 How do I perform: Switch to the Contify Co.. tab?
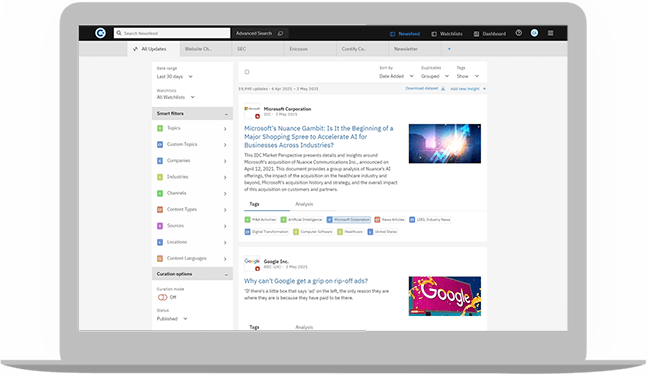(x=362, y=49)
